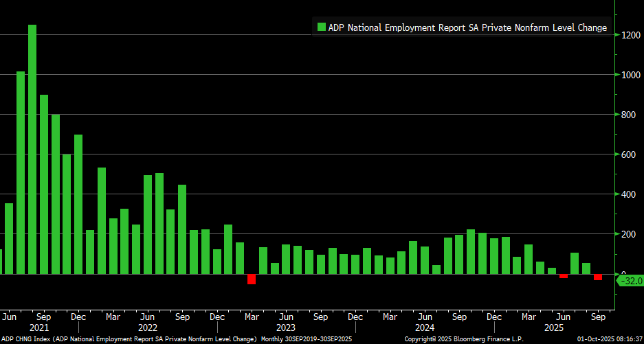Click the y-axis label 1000
The height and width of the screenshot is (344, 644).
[631, 75]
